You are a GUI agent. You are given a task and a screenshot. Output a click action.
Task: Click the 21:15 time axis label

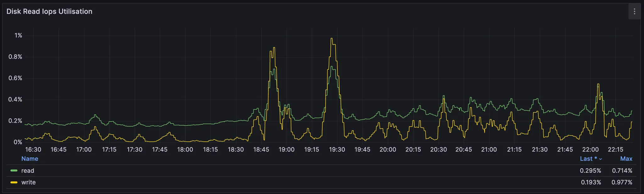click(514, 150)
